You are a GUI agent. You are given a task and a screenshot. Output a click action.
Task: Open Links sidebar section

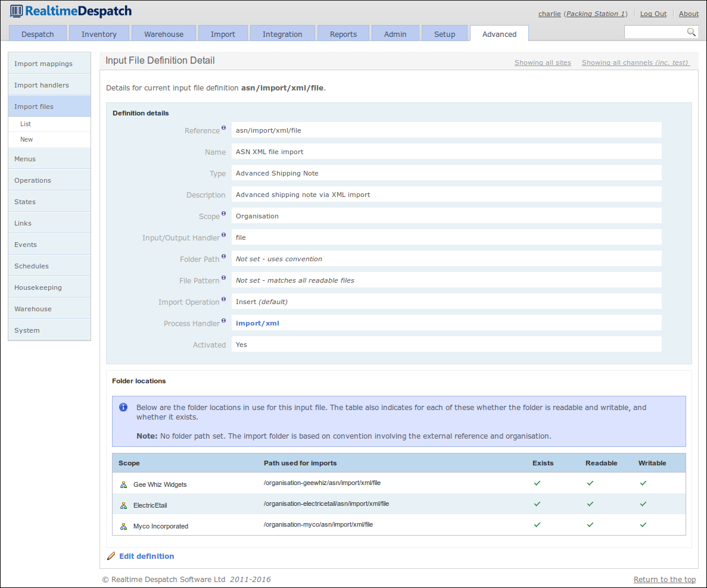(x=49, y=223)
